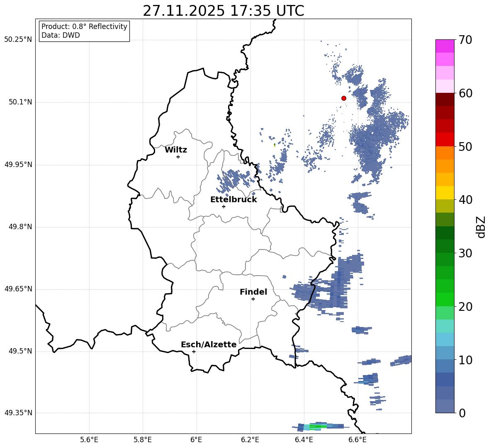The width and height of the screenshot is (491, 448).
Task: Click the Data: DWD source text
Action: click(61, 35)
